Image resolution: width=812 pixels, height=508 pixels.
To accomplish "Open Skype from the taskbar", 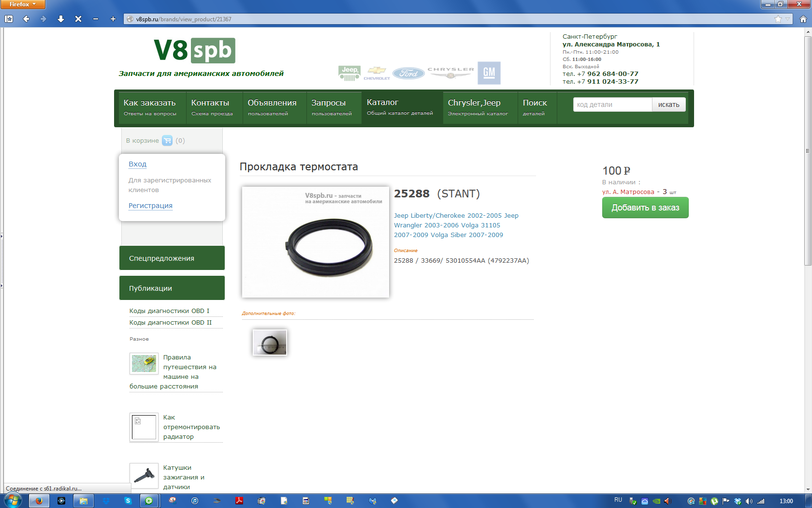I will (128, 501).
